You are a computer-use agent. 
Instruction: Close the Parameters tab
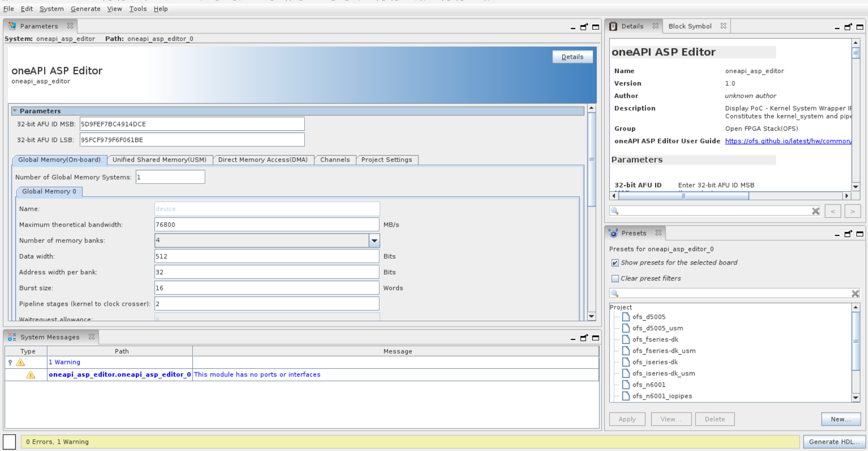70,26
